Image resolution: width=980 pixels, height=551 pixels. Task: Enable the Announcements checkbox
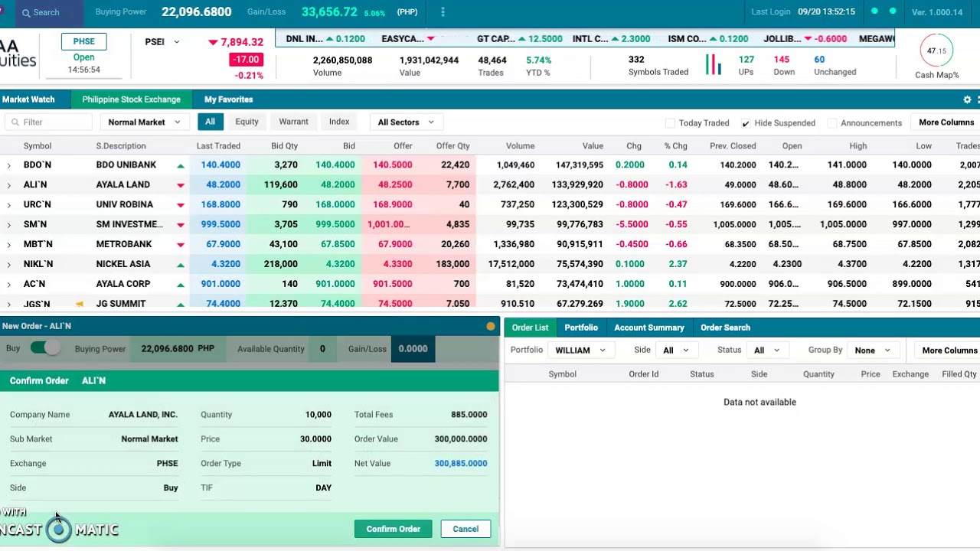[831, 123]
